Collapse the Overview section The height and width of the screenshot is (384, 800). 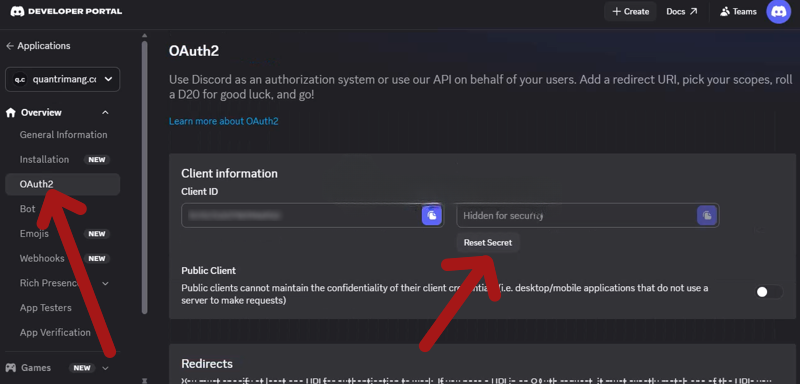[x=105, y=113]
